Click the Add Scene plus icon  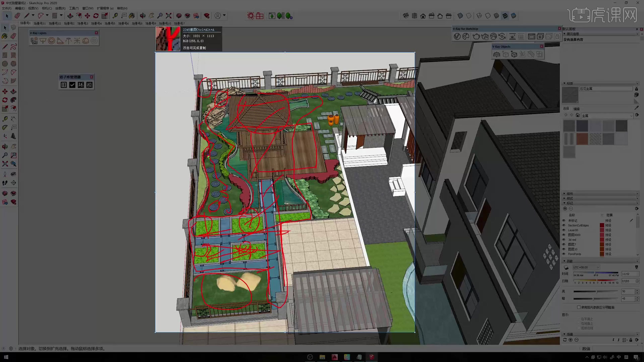pyautogui.click(x=571, y=340)
